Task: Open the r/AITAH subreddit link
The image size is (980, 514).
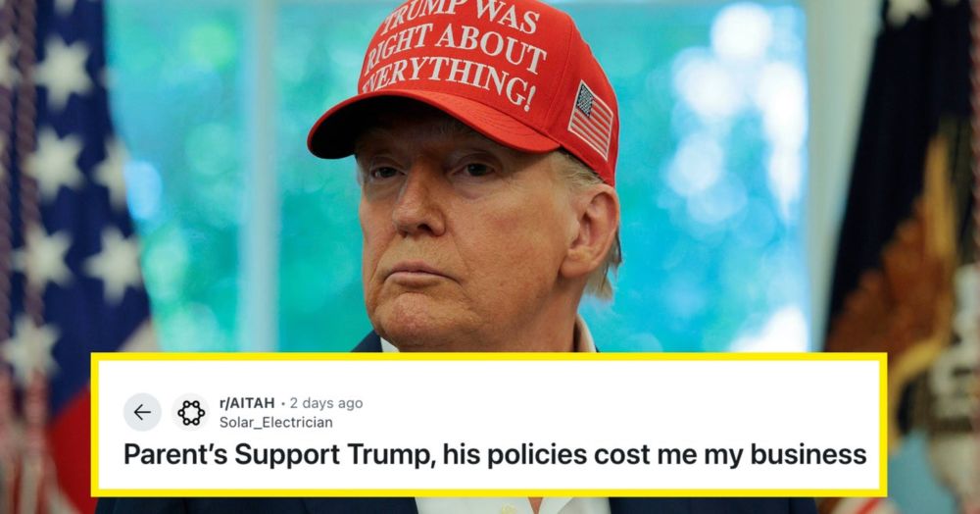Action: pyautogui.click(x=247, y=403)
